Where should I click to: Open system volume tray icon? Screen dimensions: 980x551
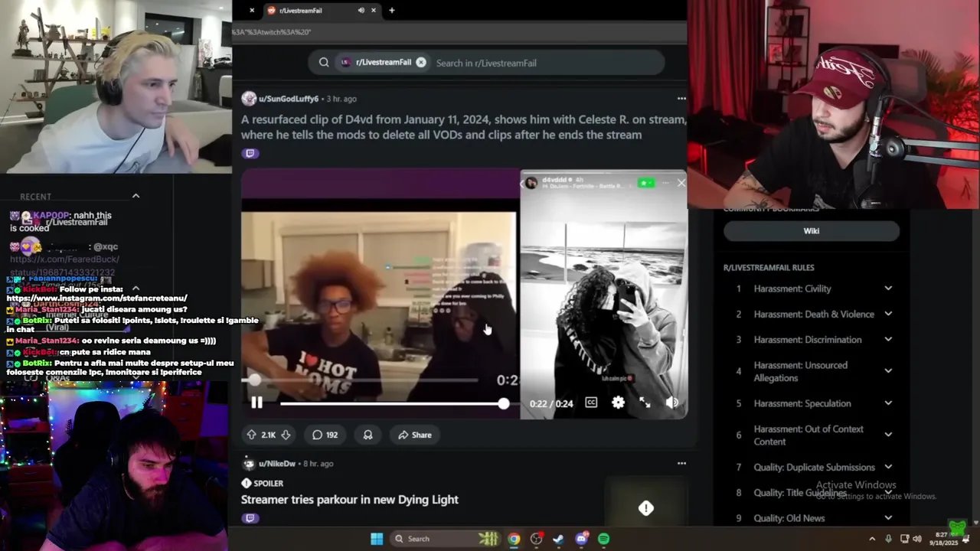click(x=917, y=539)
